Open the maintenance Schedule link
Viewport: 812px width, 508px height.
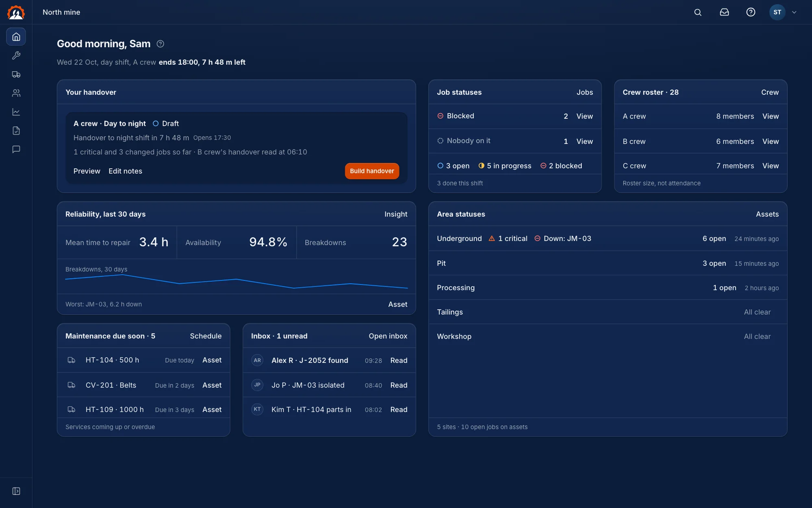[205, 336]
